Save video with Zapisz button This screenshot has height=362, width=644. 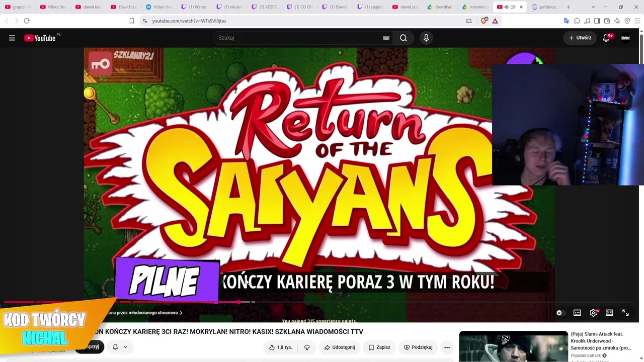click(x=379, y=347)
